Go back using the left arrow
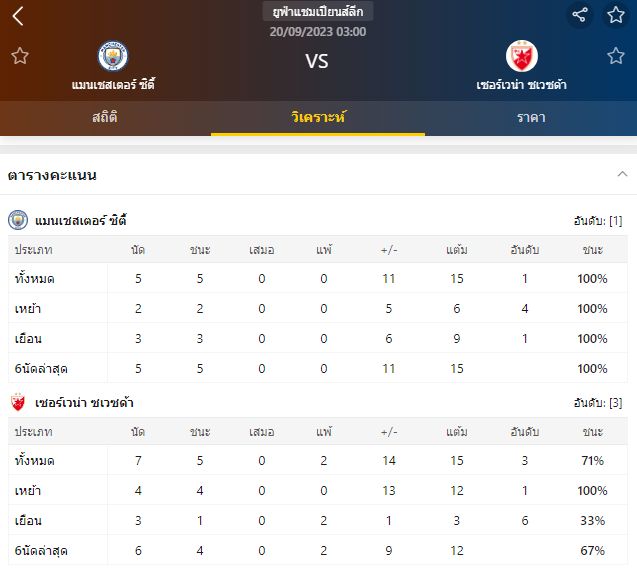The height and width of the screenshot is (571, 637). (x=18, y=16)
